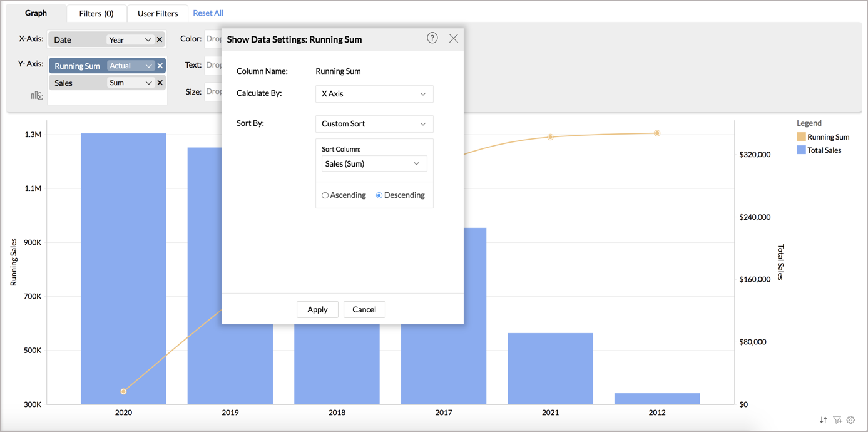The image size is (868, 432).
Task: Open the Year dropdown for Date
Action: point(130,39)
